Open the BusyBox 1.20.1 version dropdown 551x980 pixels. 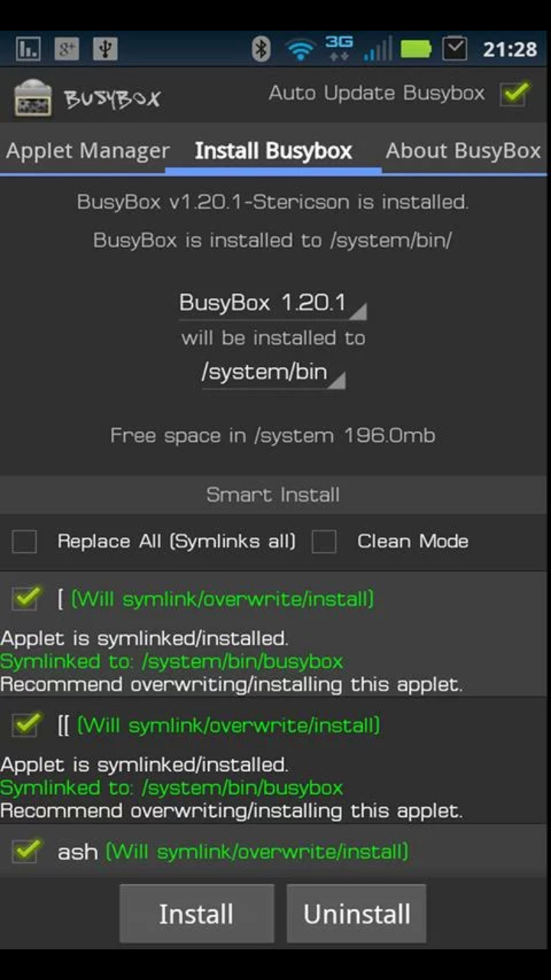pos(273,304)
